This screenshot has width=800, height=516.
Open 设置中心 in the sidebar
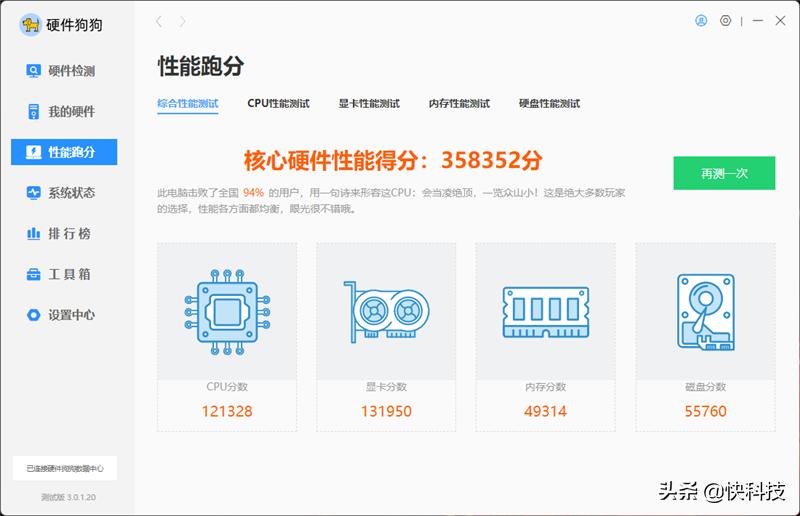click(64, 315)
